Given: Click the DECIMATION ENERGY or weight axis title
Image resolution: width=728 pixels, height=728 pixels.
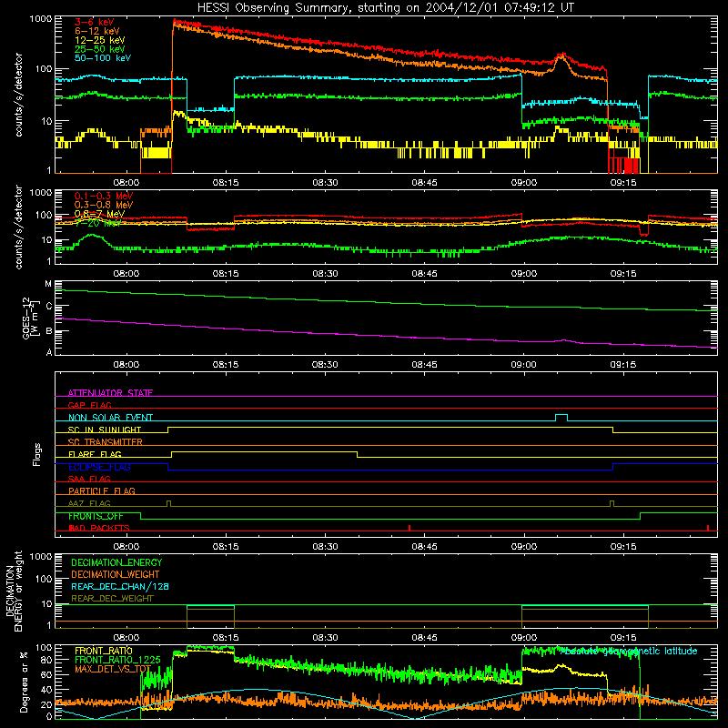Looking at the screenshot, I should (x=14, y=591).
